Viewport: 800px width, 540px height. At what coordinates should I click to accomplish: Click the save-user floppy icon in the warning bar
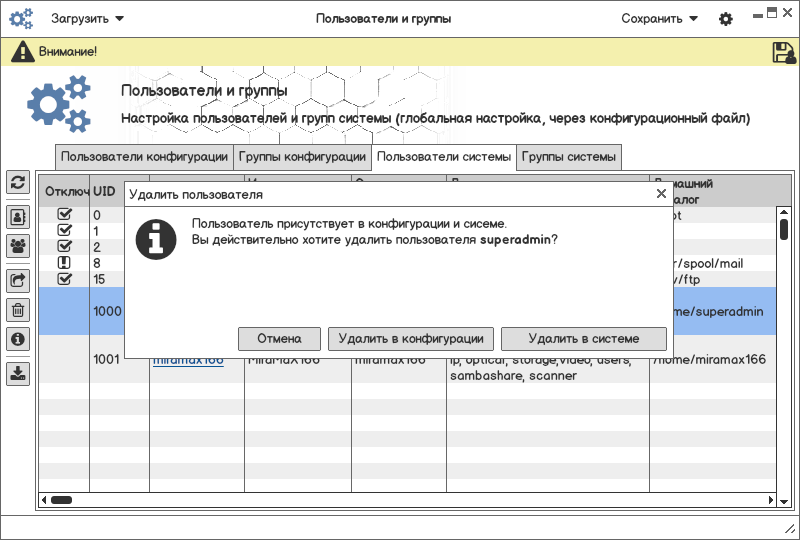click(783, 52)
